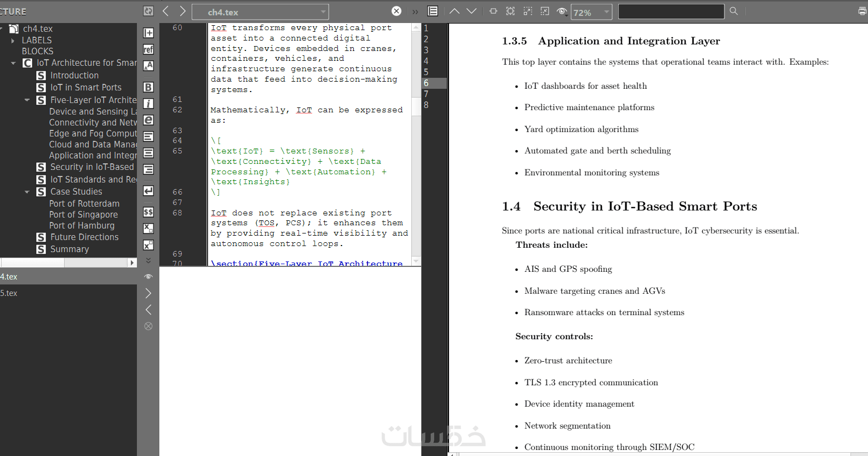
Task: Open Device and Sensing Layer subsection
Action: tap(93, 112)
